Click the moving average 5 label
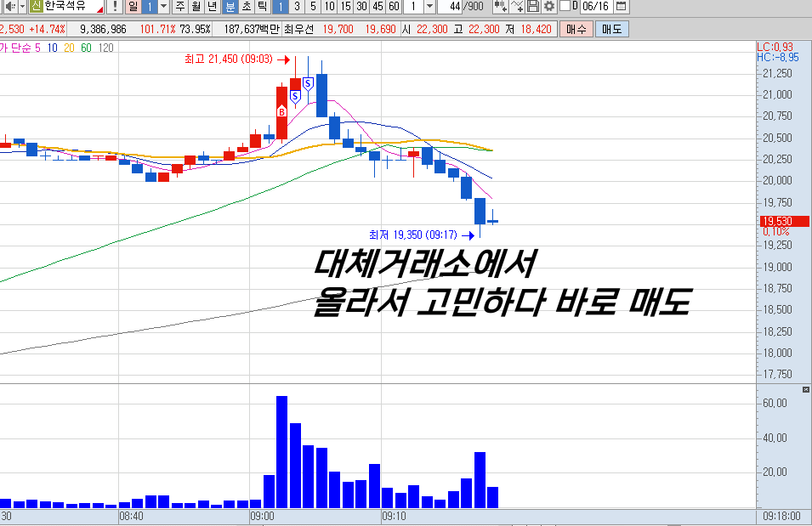 37,48
